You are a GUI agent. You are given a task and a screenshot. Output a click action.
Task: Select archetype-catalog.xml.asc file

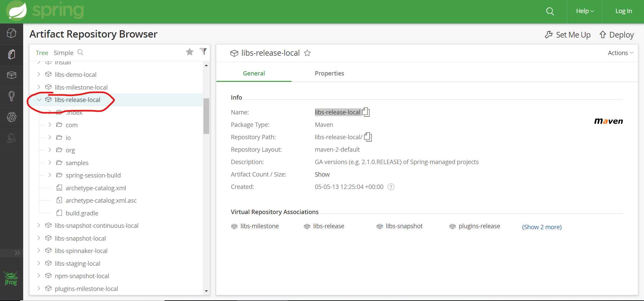(x=101, y=200)
